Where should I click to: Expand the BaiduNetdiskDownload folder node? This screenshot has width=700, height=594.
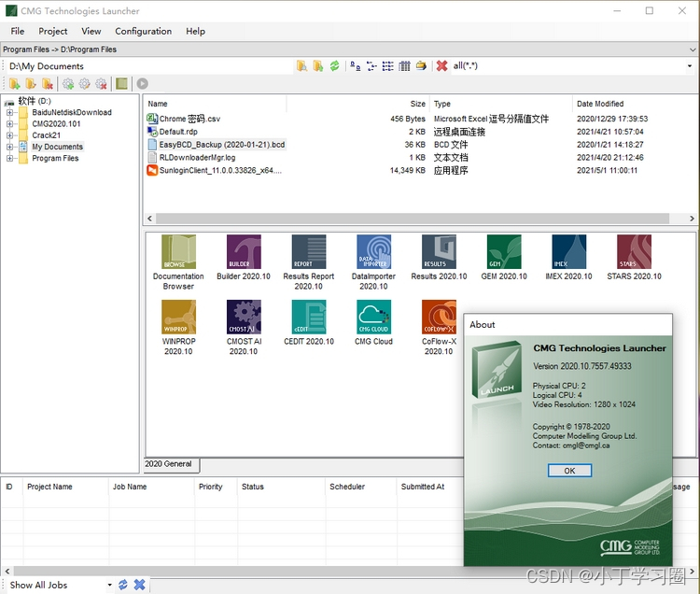(x=9, y=113)
